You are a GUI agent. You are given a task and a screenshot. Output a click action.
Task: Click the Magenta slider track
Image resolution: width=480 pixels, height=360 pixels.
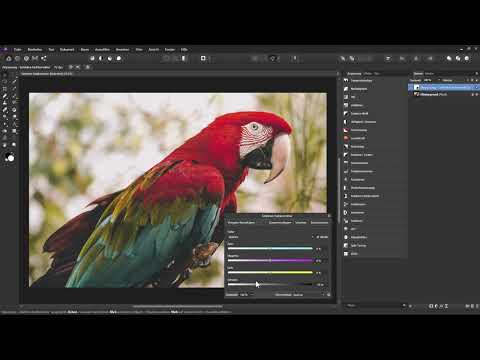(270, 261)
